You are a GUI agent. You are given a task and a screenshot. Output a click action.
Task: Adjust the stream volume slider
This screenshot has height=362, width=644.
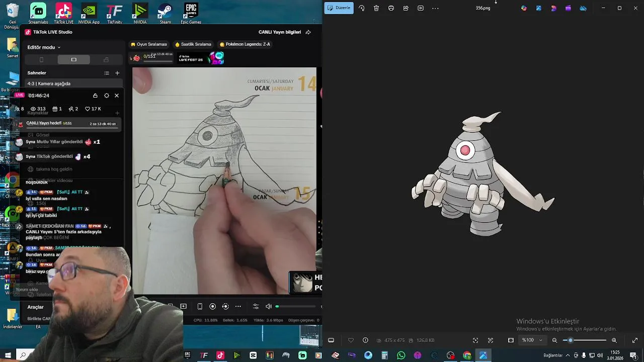point(296,306)
